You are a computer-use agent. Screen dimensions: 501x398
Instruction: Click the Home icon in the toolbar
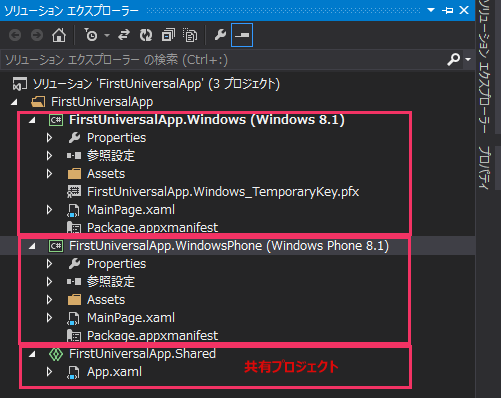pos(59,35)
